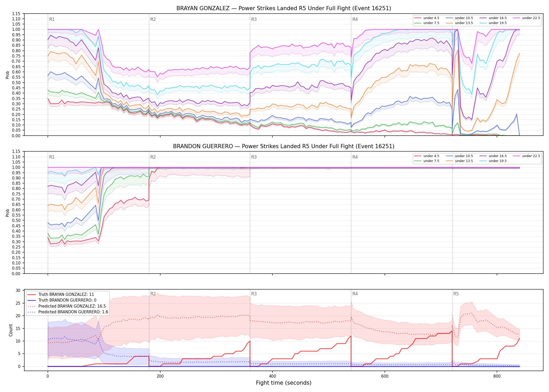The width and height of the screenshot is (549, 392).
Task: Click R2 round marker in middle chart
Action: [x=153, y=157]
